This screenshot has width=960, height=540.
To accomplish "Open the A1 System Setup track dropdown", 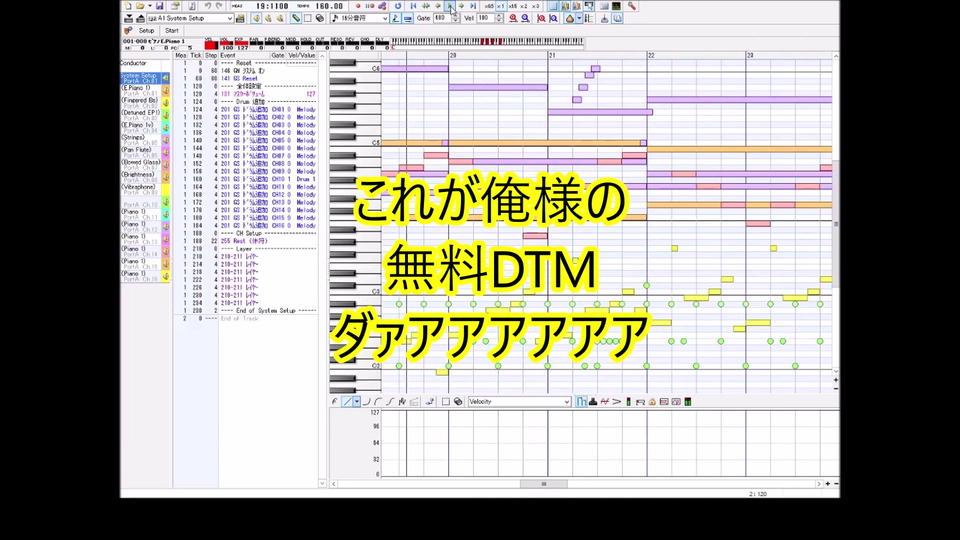I will pos(191,18).
